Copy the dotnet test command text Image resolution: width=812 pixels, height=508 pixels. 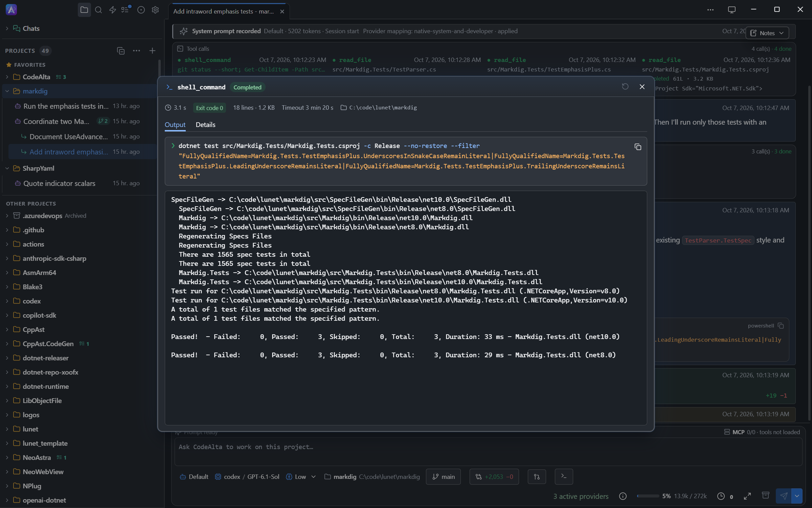[x=638, y=147]
